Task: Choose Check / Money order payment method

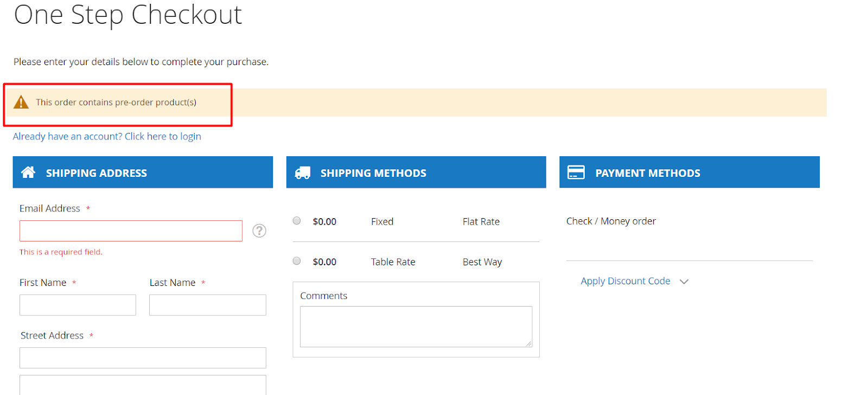Action: (x=611, y=221)
